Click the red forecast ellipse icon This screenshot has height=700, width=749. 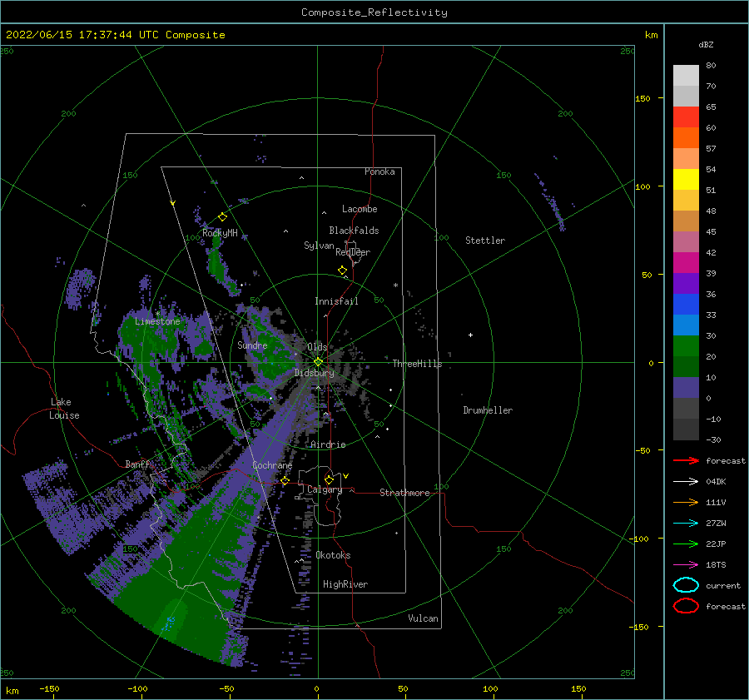686,606
